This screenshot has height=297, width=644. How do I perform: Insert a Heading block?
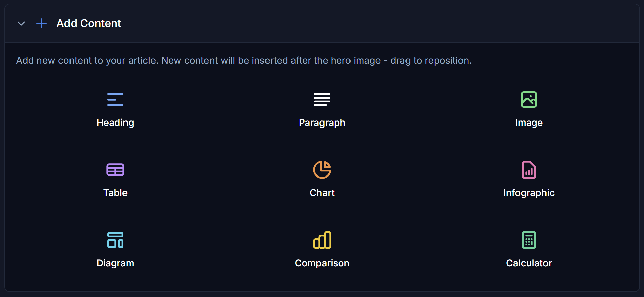point(115,110)
